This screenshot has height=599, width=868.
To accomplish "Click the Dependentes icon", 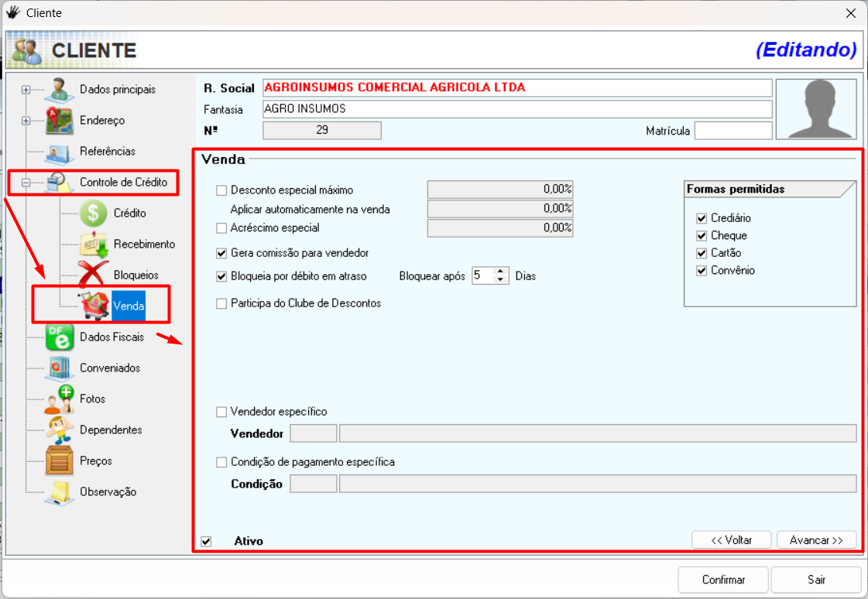I will point(60,430).
